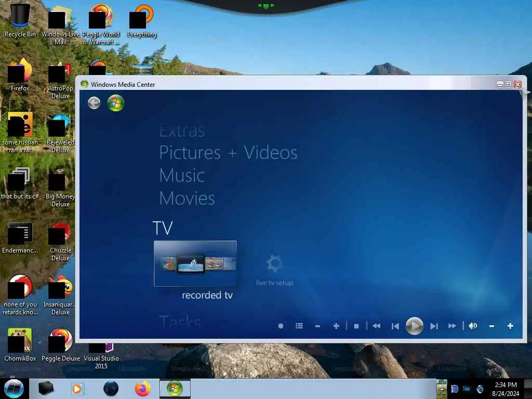Click the blue monitor tray icon

point(467,389)
